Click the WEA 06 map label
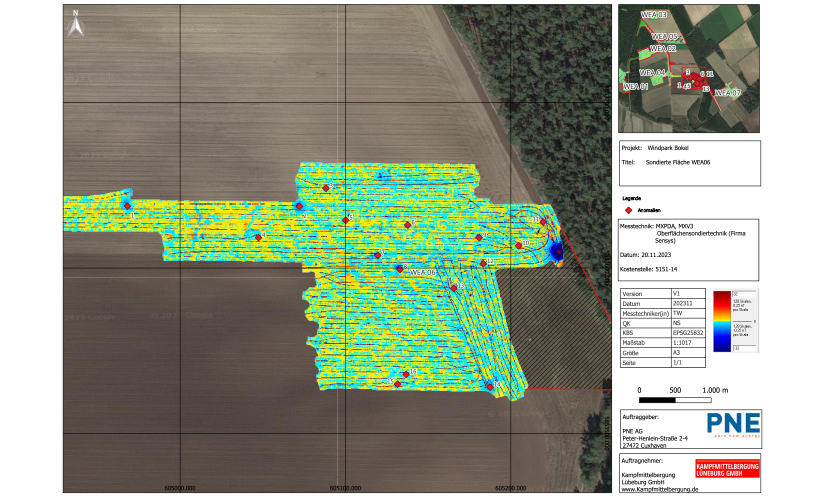Viewport: 825px width, 500px height. point(422,273)
